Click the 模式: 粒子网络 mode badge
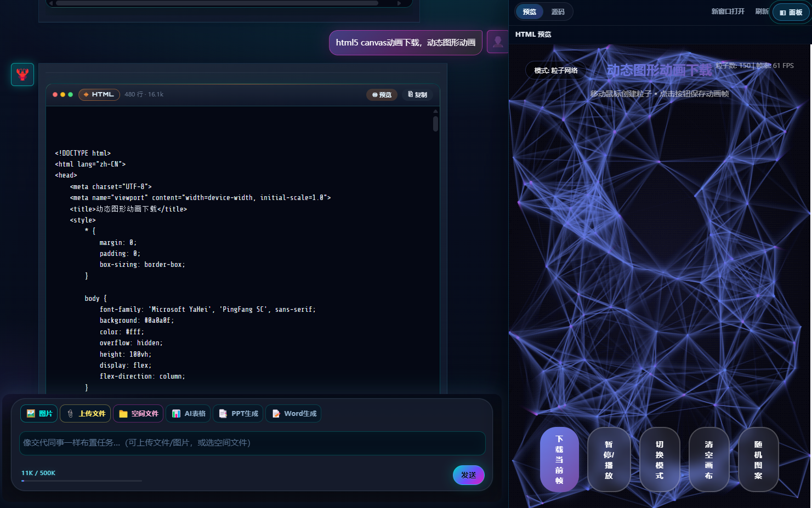This screenshot has height=508, width=812. (556, 71)
